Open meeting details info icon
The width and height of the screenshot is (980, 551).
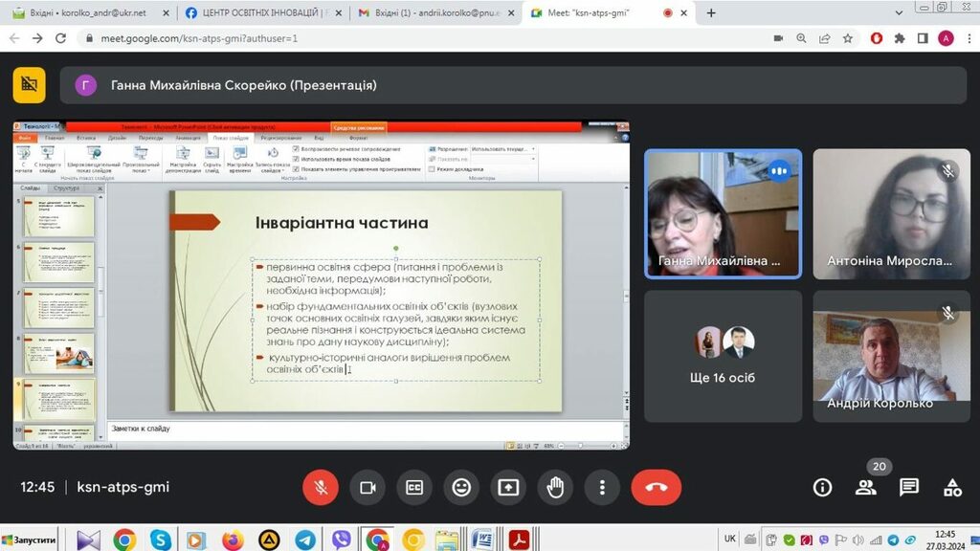click(x=822, y=487)
